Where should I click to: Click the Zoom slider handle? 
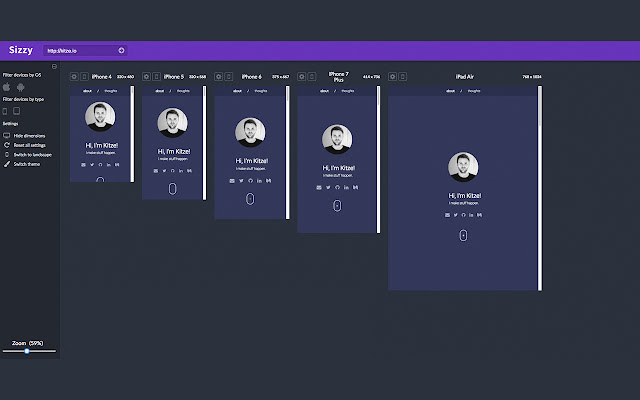[27, 351]
